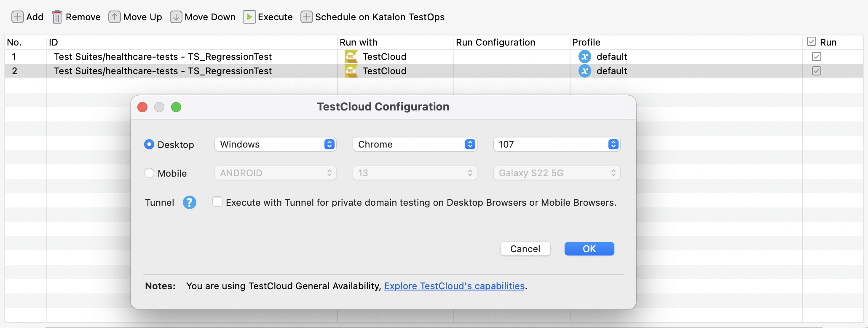Viewport: 868px width, 328px height.
Task: Click row number 1 cell
Action: coord(26,56)
